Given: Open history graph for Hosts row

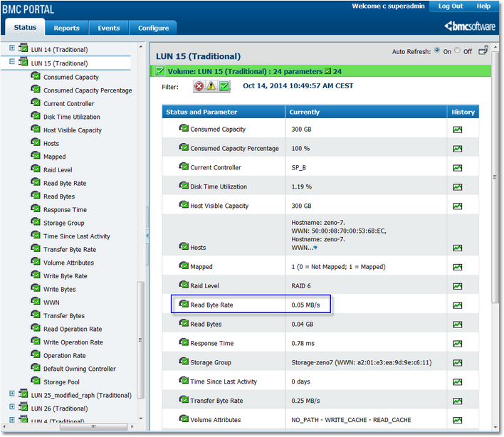Looking at the screenshot, I should point(457,248).
